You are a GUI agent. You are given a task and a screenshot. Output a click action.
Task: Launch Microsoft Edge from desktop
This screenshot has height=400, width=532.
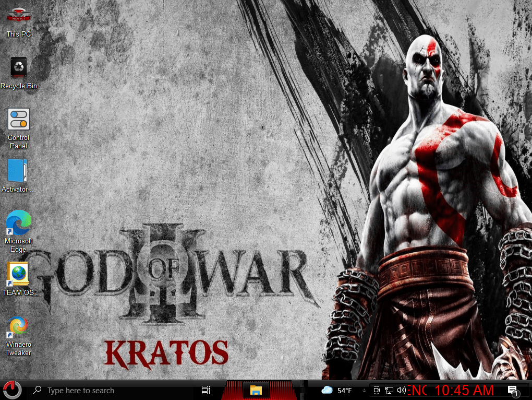click(19, 231)
